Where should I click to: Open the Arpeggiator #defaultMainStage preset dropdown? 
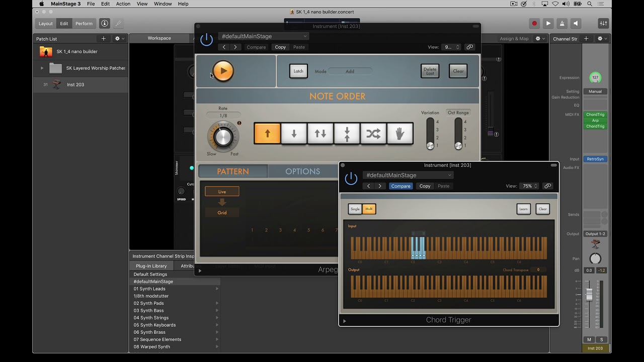264,36
